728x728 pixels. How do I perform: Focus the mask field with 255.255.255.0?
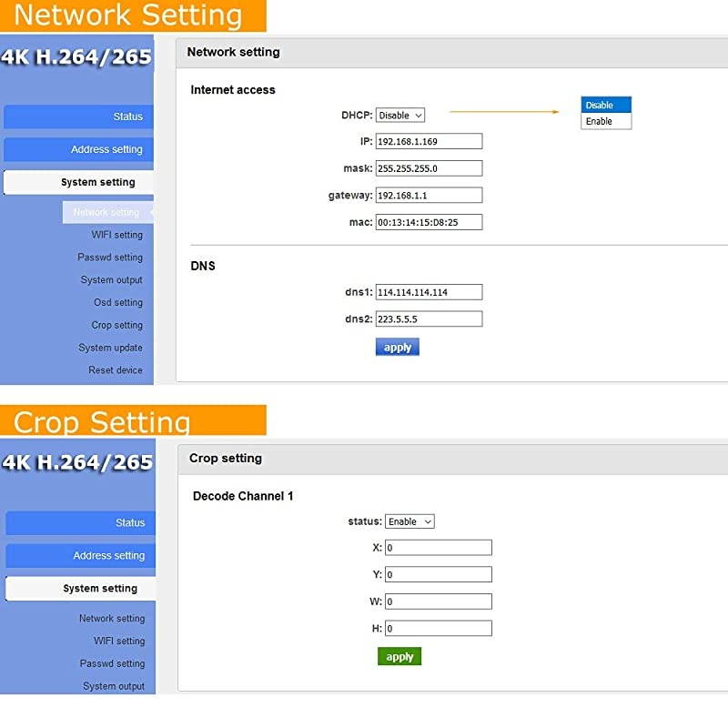click(x=429, y=168)
